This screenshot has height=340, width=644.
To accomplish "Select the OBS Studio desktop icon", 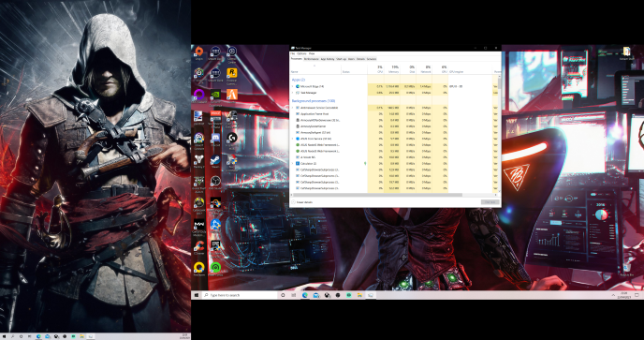I will click(215, 181).
